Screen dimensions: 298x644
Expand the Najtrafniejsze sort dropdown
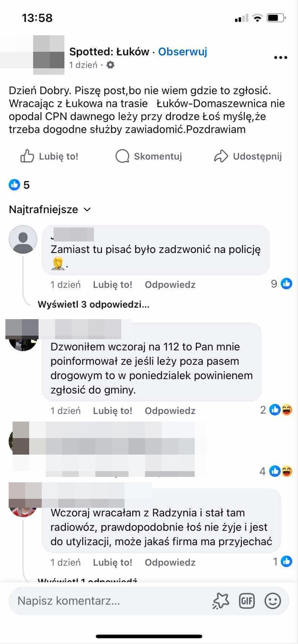50,210
